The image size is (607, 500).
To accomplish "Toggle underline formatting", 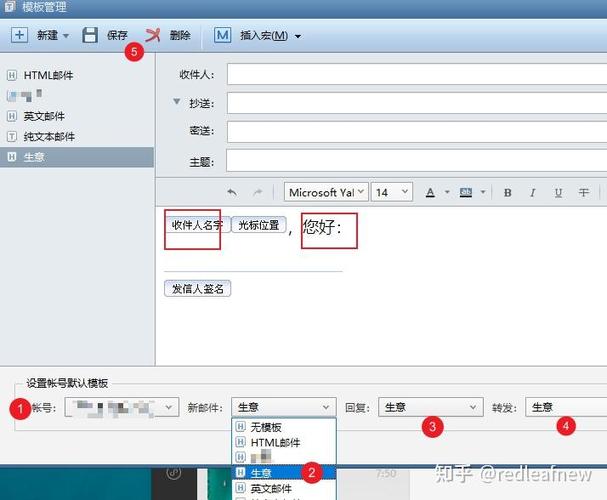I will 558,192.
